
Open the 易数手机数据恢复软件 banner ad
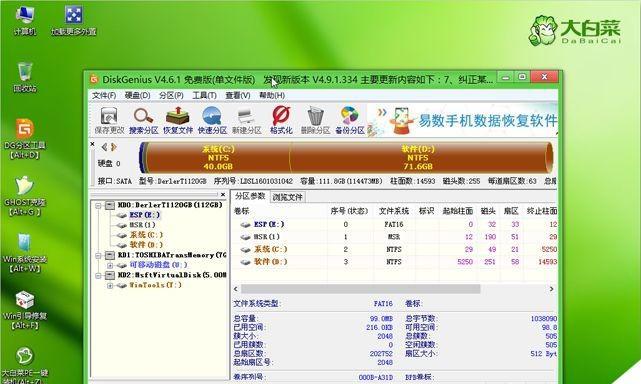[x=462, y=120]
